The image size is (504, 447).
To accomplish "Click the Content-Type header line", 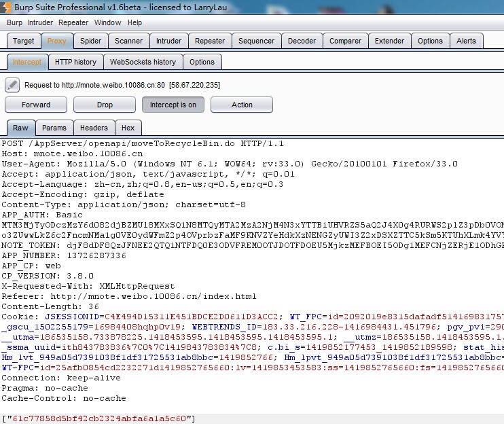I will tap(124, 205).
